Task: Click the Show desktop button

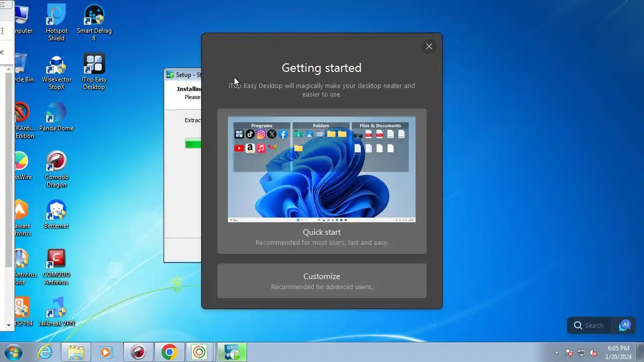Action: tap(640, 352)
